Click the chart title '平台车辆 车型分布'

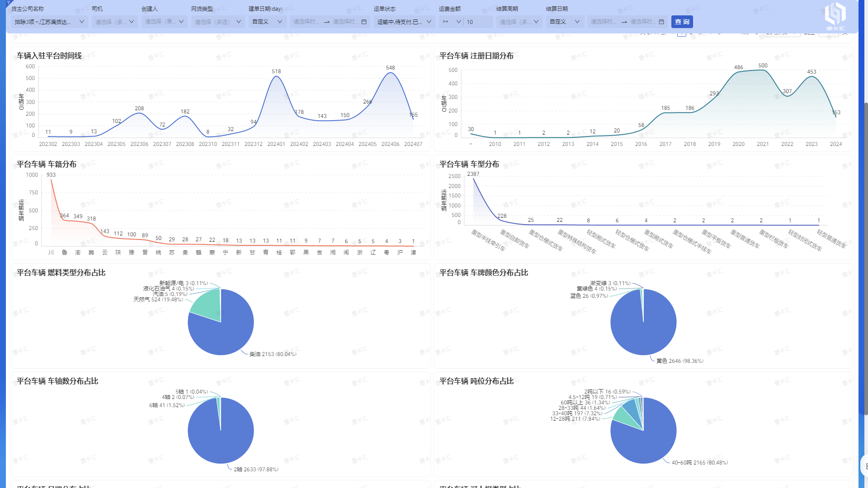(469, 164)
